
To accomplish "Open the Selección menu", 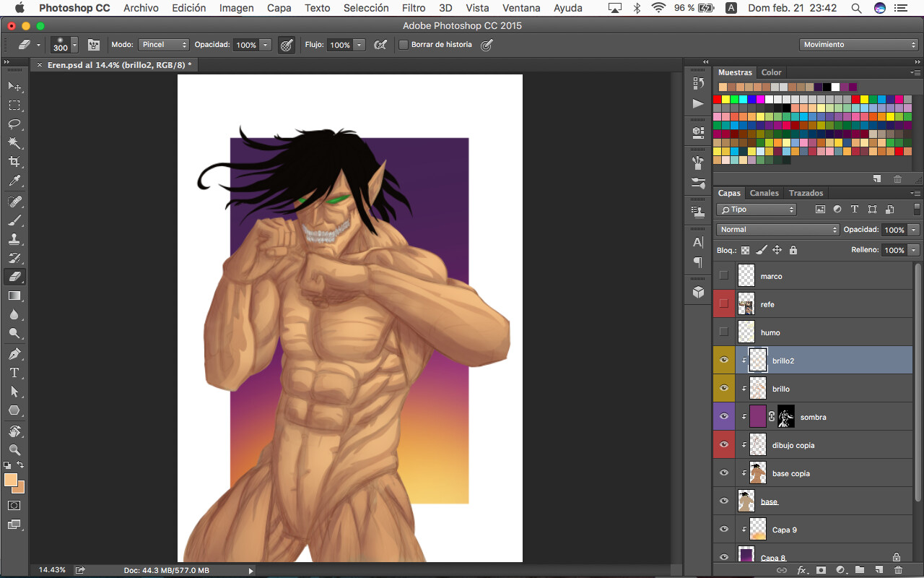I will [366, 8].
